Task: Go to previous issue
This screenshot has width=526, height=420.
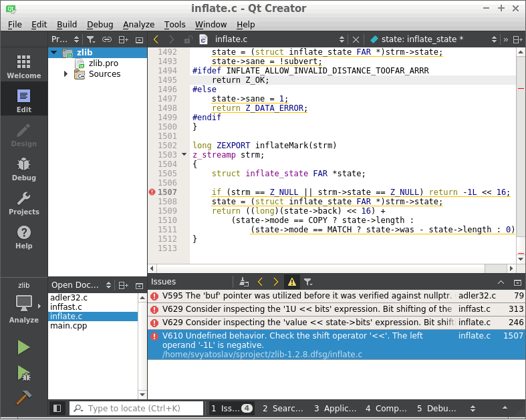Action: (260, 282)
